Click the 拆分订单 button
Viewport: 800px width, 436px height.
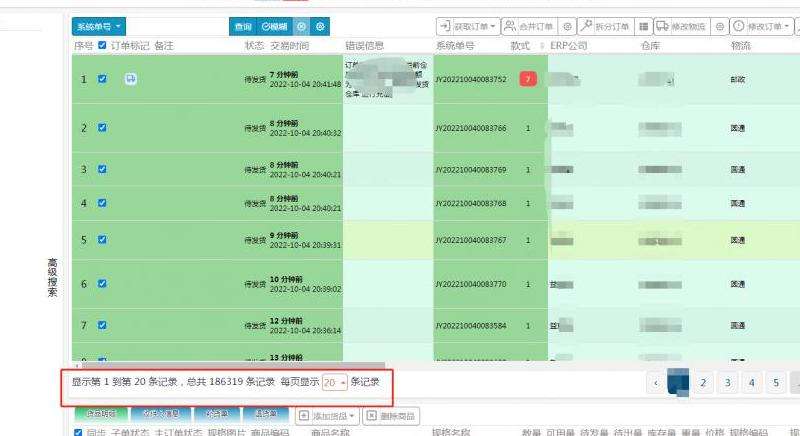coord(605,26)
